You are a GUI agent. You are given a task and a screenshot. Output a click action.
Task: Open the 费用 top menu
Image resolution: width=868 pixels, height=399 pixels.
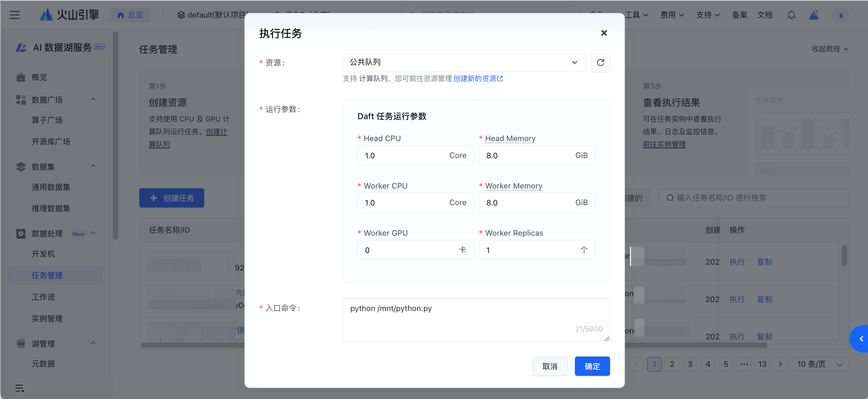point(671,15)
